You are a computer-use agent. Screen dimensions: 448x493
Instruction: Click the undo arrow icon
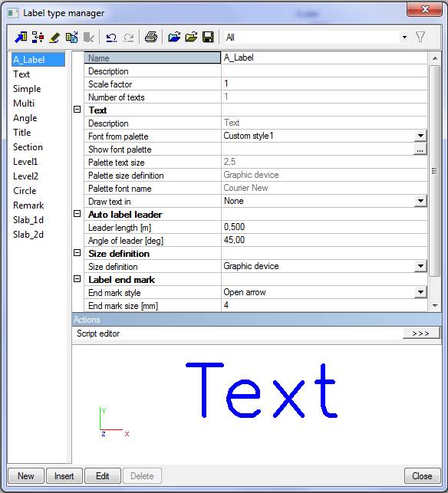tap(111, 38)
